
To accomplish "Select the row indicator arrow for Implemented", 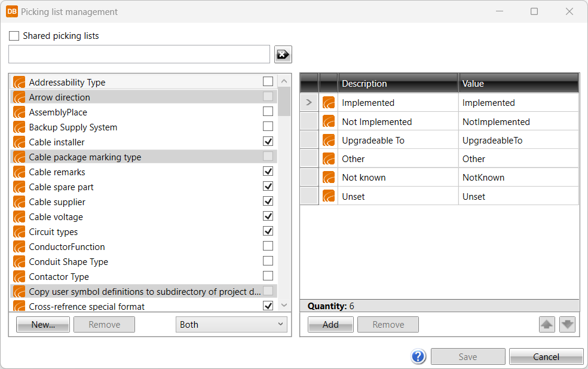I will [x=309, y=103].
